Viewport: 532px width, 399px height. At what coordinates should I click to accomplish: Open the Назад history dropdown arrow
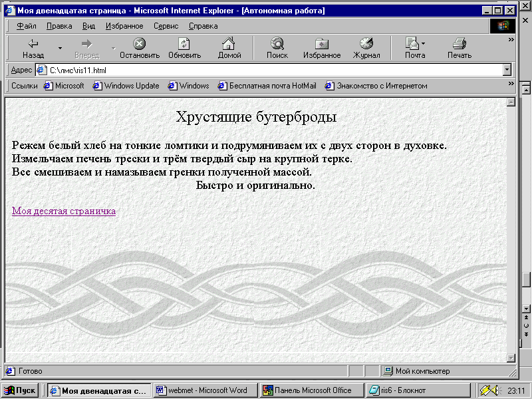(x=60, y=48)
